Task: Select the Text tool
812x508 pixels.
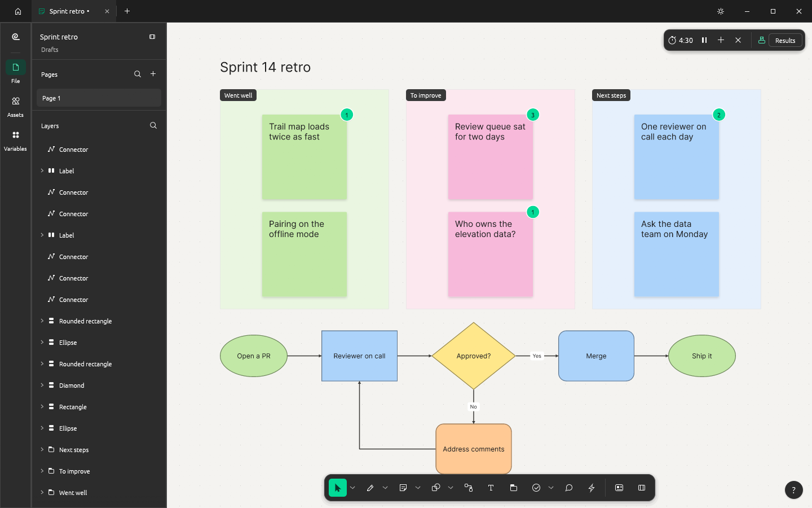Action: [491, 488]
